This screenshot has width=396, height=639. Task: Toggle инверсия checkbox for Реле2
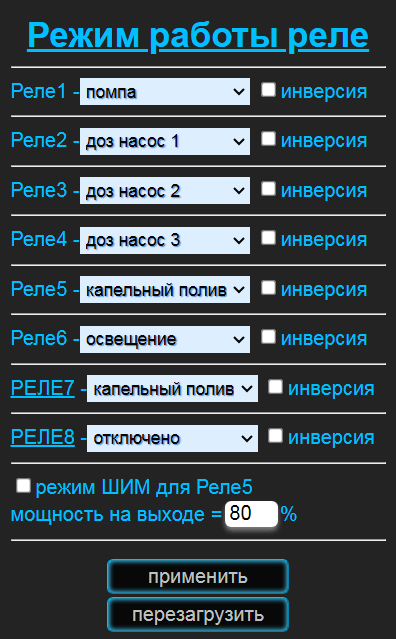268,139
